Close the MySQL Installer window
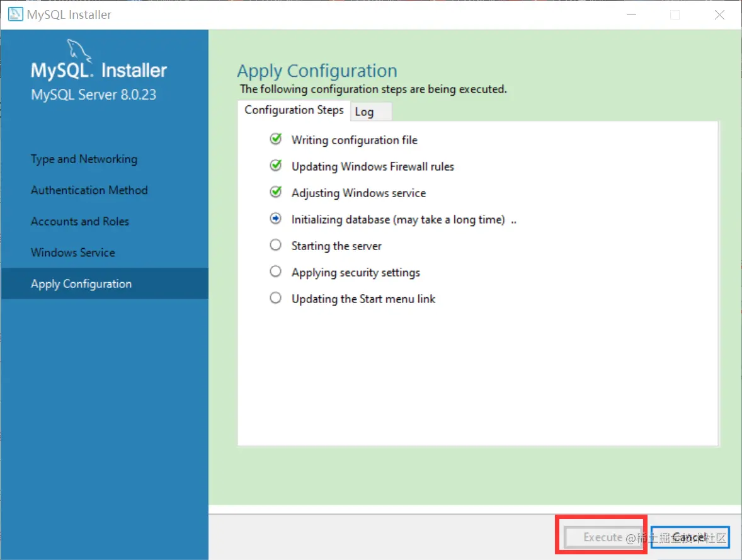 tap(720, 14)
